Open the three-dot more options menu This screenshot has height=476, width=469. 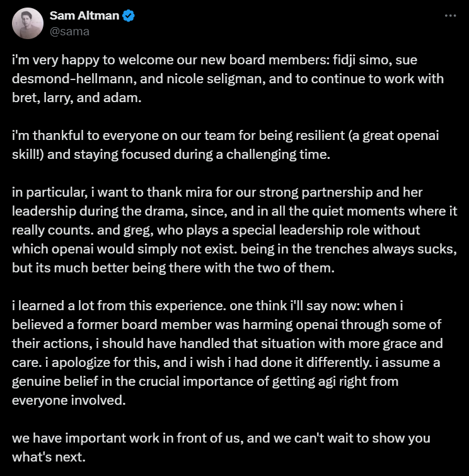tap(450, 16)
